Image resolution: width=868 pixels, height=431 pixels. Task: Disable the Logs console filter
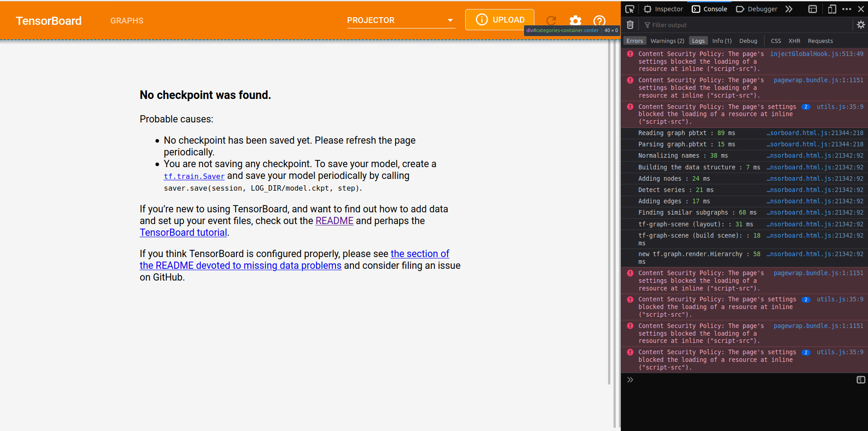[x=698, y=41]
